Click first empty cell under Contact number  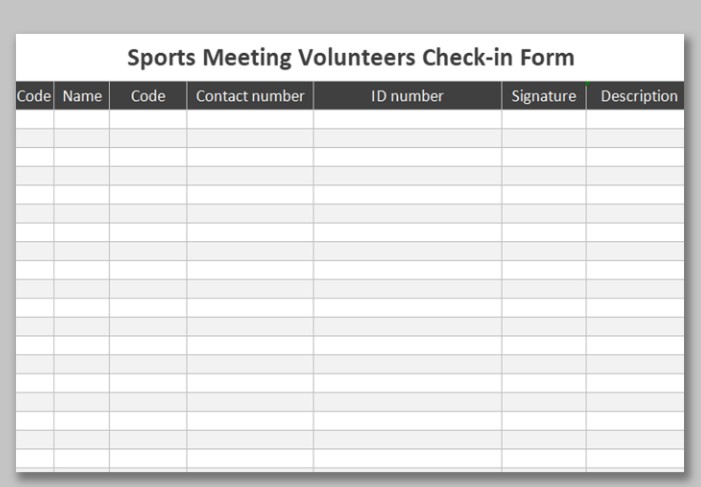[250, 119]
